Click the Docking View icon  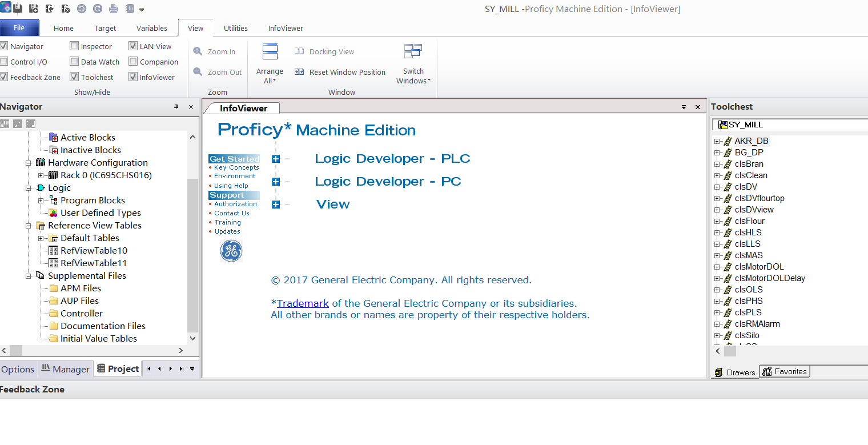point(299,51)
